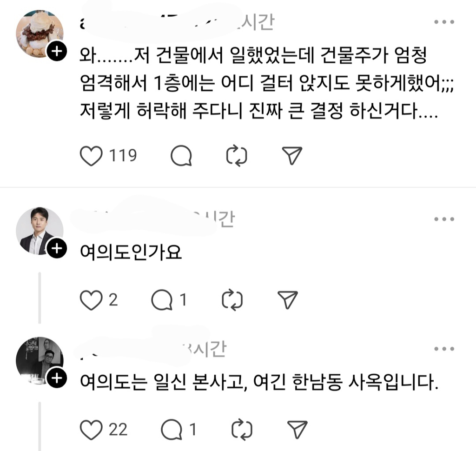Follow the user with dark avatar
The image size is (476, 451).
pyautogui.click(x=56, y=378)
